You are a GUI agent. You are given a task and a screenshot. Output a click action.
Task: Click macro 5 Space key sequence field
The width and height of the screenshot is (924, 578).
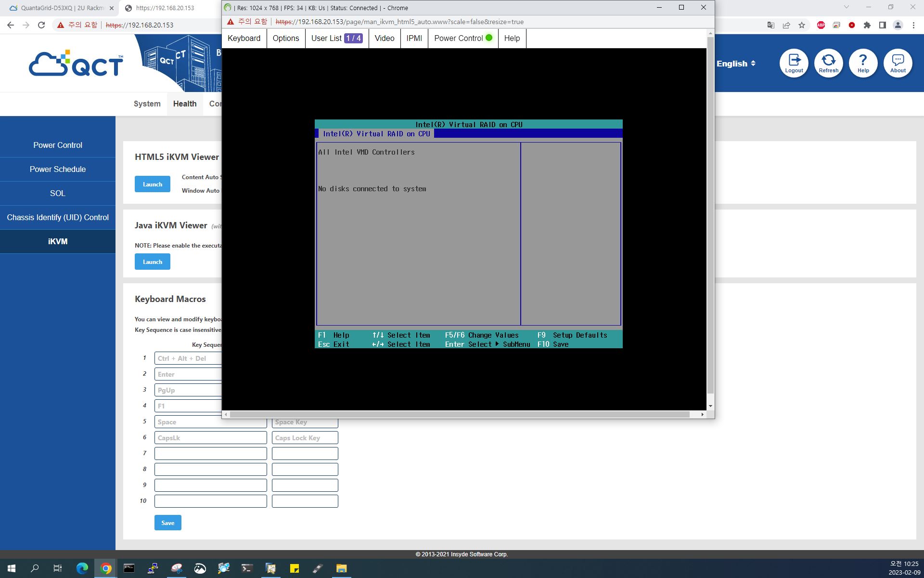click(211, 423)
